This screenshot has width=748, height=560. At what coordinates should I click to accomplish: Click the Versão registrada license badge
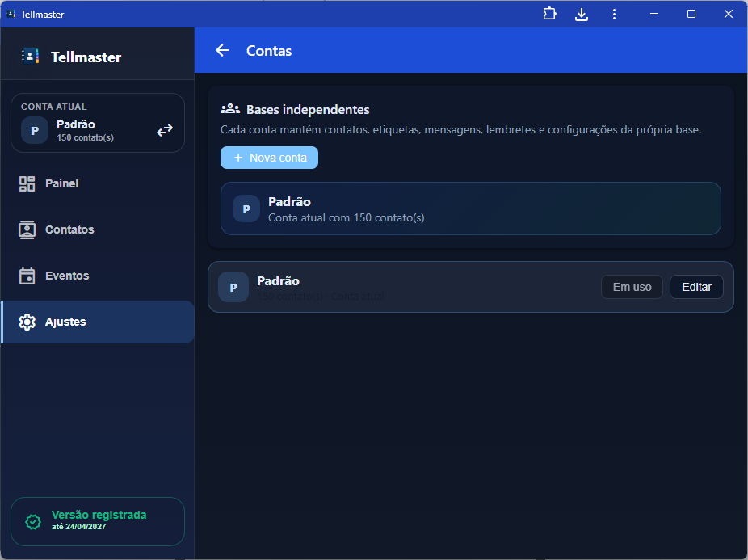(97, 521)
